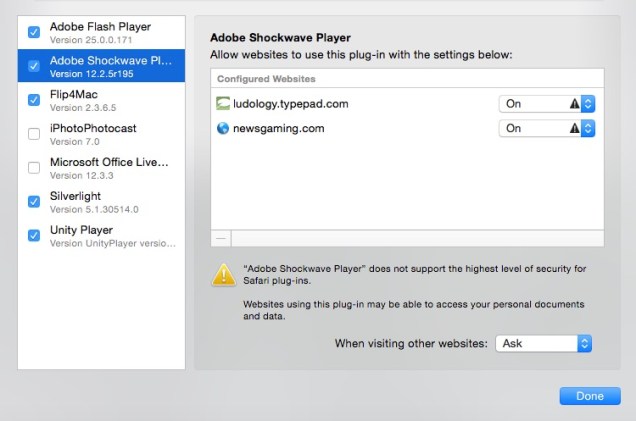
Task: Select the newsgaming.com website row
Action: pos(407,128)
